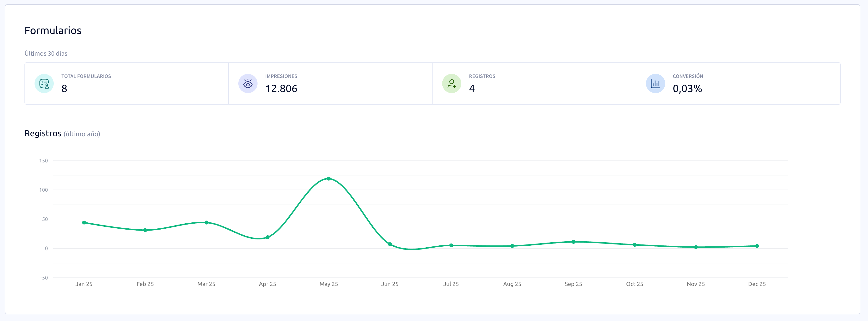This screenshot has height=321, width=868.
Task: Click the Total Formularios card
Action: click(x=126, y=84)
